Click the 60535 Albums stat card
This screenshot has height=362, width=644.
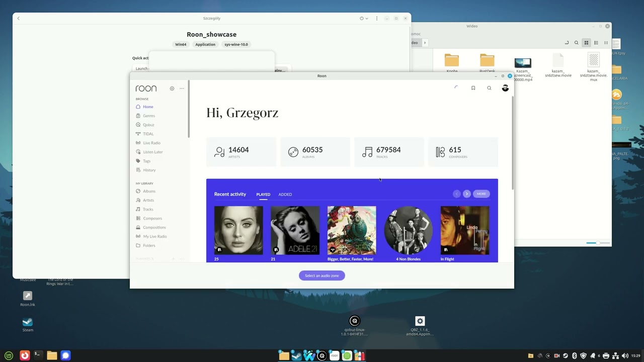coord(315,152)
